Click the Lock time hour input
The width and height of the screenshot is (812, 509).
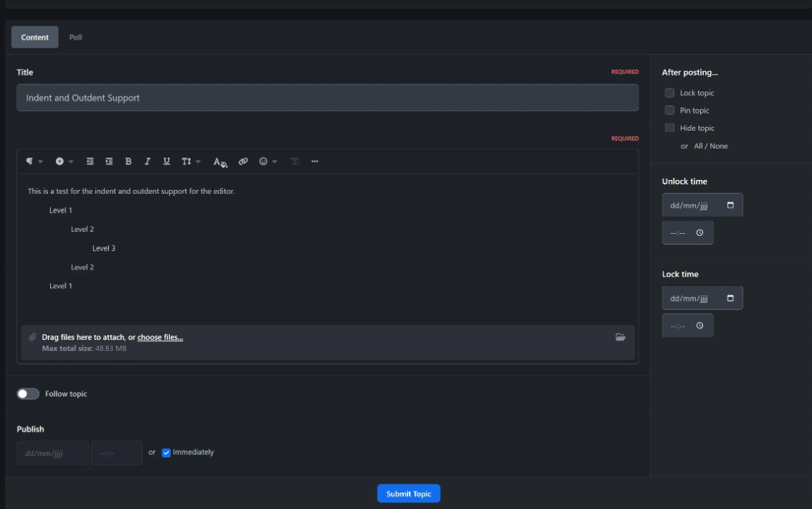pos(688,326)
